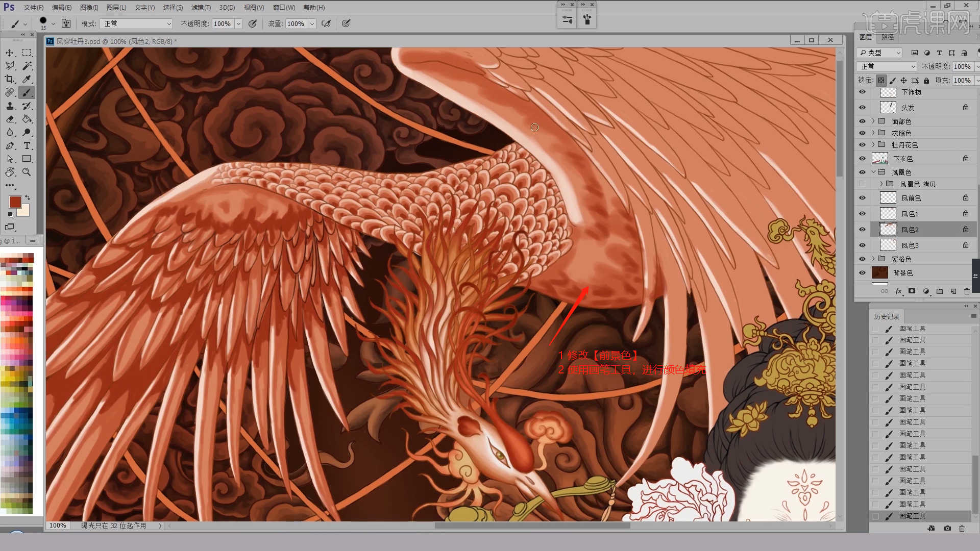The width and height of the screenshot is (980, 551).
Task: Hide the 头发 layer
Action: click(x=862, y=108)
